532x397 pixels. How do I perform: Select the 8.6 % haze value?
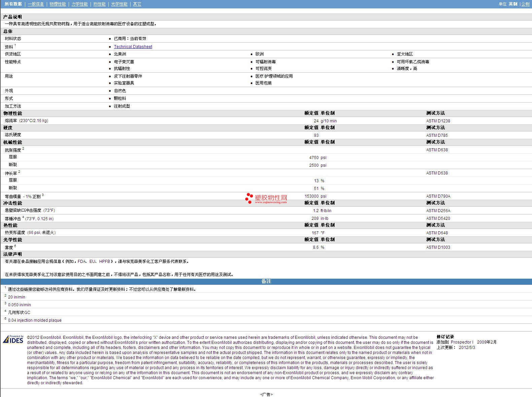(x=319, y=247)
